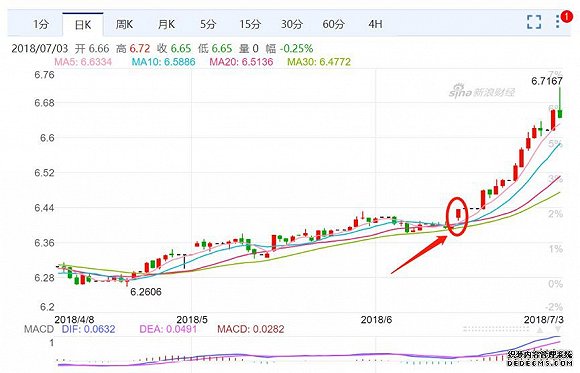Select the 15分 interval tab
This screenshot has width=580, height=373.
(250, 24)
